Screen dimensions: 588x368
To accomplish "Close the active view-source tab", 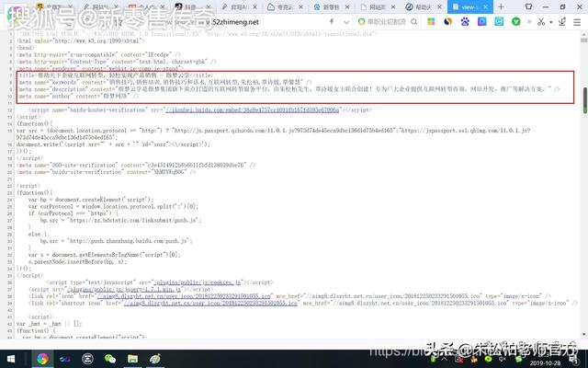I will tap(486, 7).
